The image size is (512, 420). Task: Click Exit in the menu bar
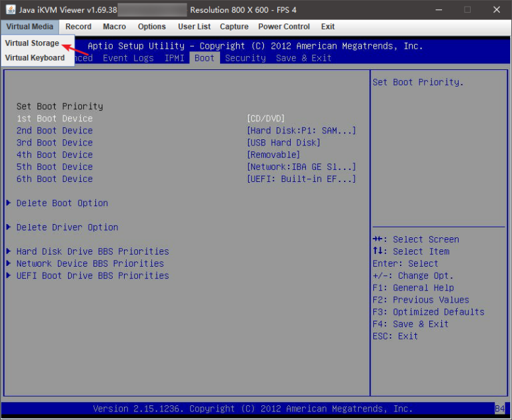[328, 27]
